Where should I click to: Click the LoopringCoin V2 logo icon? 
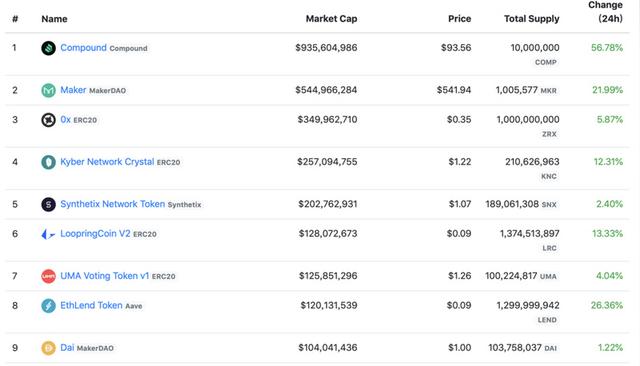coord(48,234)
